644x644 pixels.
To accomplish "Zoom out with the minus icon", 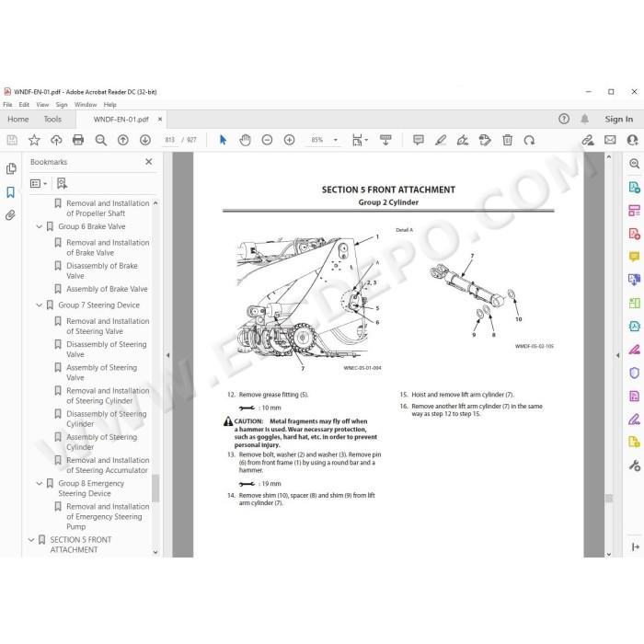I will point(268,140).
